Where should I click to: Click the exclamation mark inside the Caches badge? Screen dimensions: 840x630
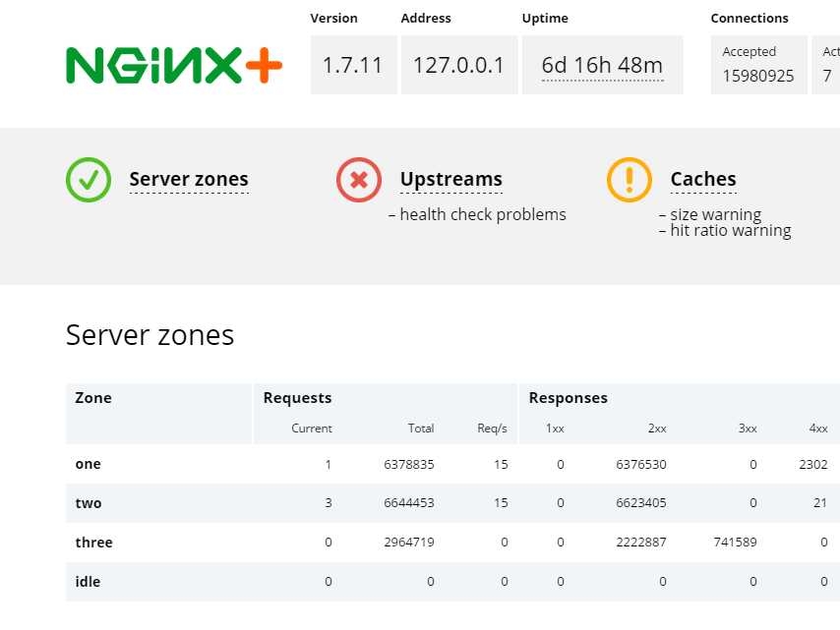click(x=630, y=180)
